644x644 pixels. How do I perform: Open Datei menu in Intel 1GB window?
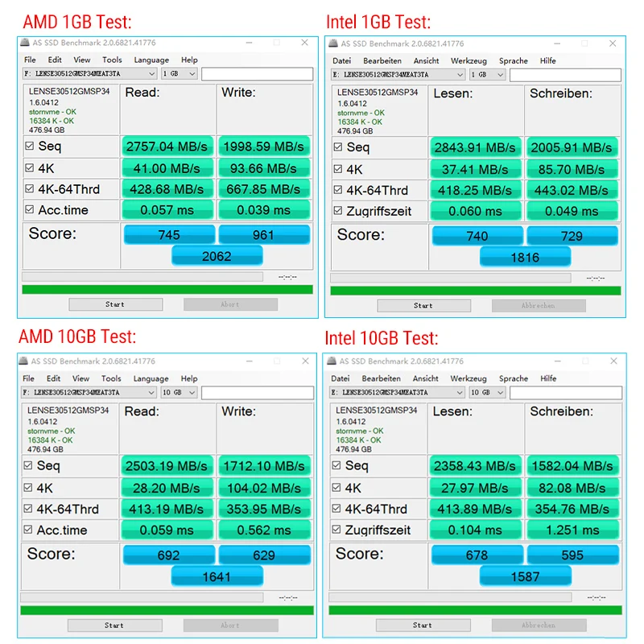click(341, 61)
